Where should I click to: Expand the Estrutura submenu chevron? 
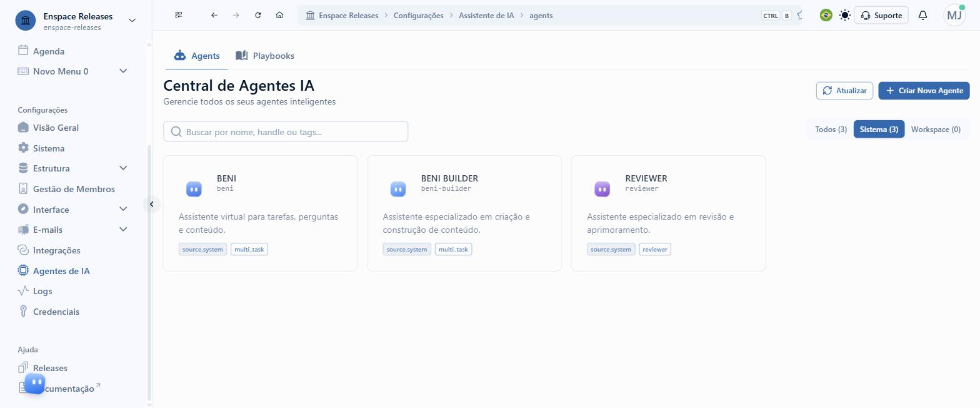(123, 168)
